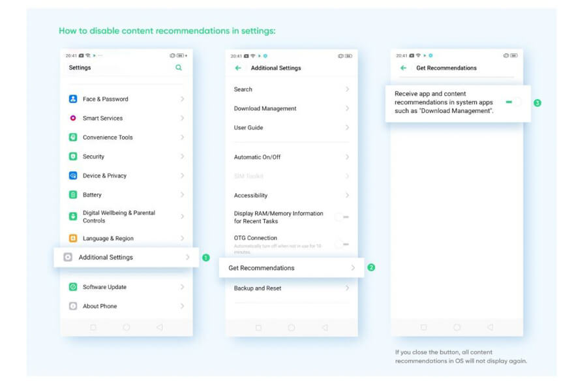This screenshot has height=392, width=587.
Task: Toggle the OTG Connection switch
Action: coord(342,244)
